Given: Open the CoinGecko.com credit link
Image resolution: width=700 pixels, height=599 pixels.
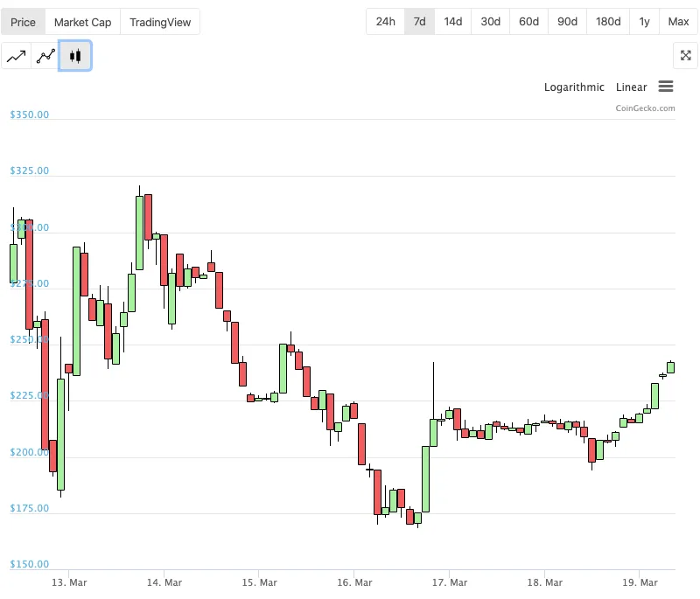Looking at the screenshot, I should pyautogui.click(x=645, y=108).
